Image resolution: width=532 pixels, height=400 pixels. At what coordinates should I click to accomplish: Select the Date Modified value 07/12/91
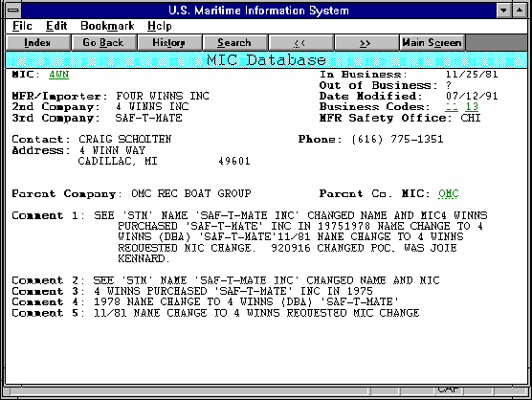click(x=472, y=96)
